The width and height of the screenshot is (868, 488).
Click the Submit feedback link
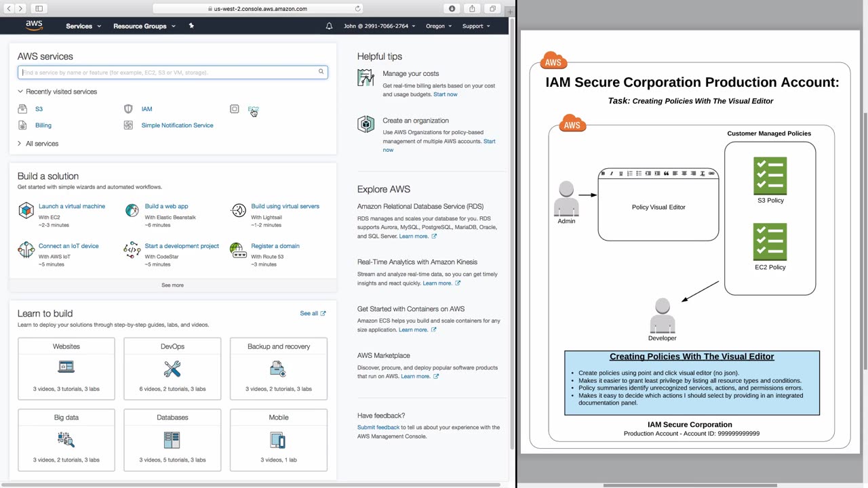click(x=378, y=428)
